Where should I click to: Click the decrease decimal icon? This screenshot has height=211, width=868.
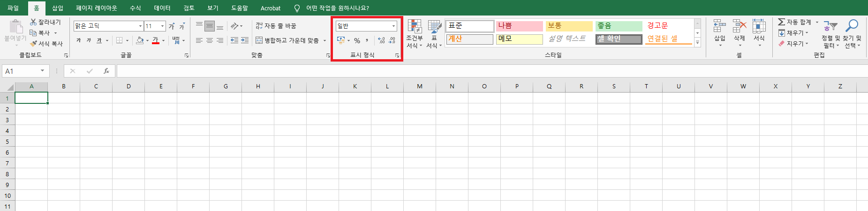392,40
